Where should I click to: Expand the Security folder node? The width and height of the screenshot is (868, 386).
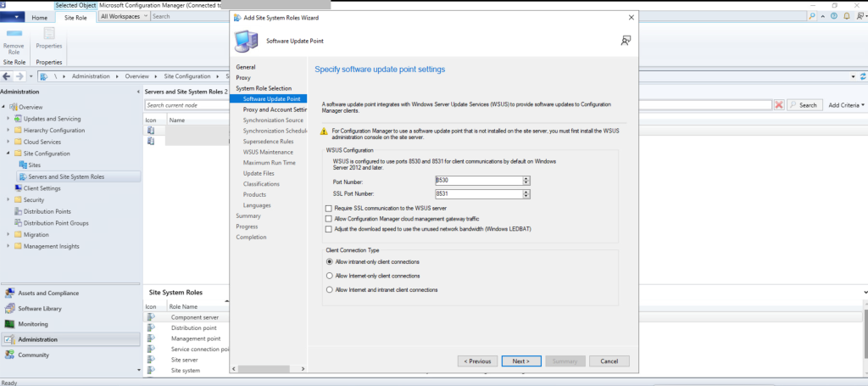[x=8, y=199]
